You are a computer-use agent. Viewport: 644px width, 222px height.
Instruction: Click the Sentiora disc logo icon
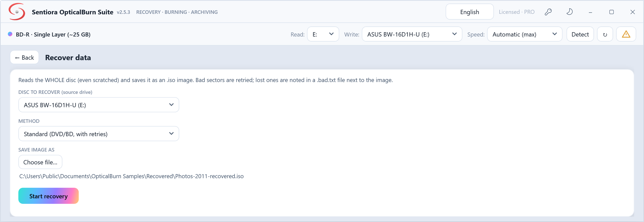17,12
